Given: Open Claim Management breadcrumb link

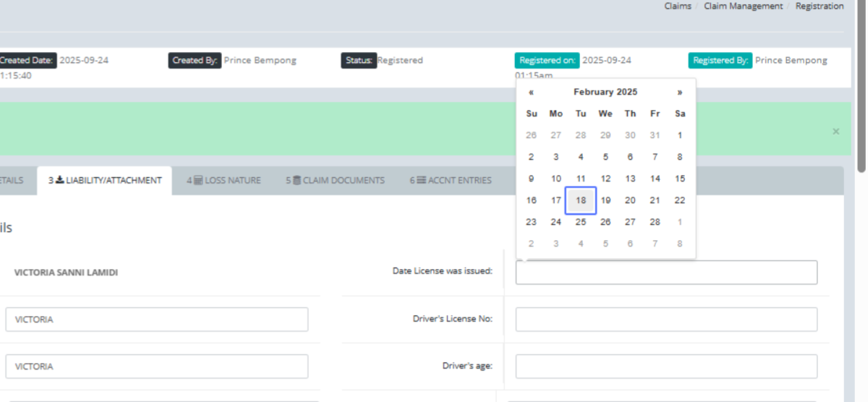Looking at the screenshot, I should pos(743,6).
